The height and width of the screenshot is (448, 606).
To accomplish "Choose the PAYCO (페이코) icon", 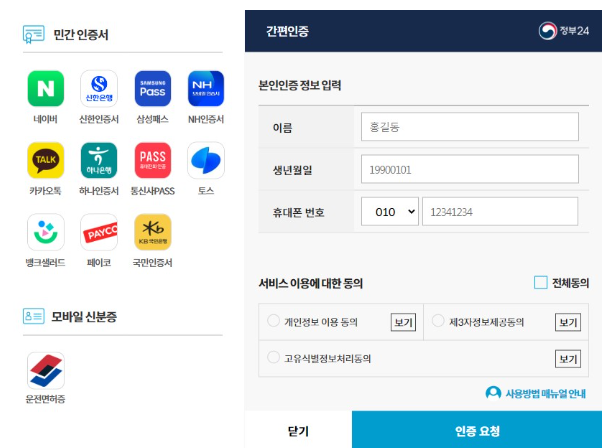I will 99,232.
